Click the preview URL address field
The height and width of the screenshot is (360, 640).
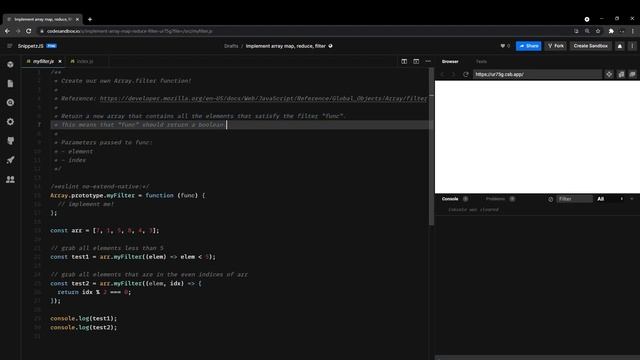point(537,74)
